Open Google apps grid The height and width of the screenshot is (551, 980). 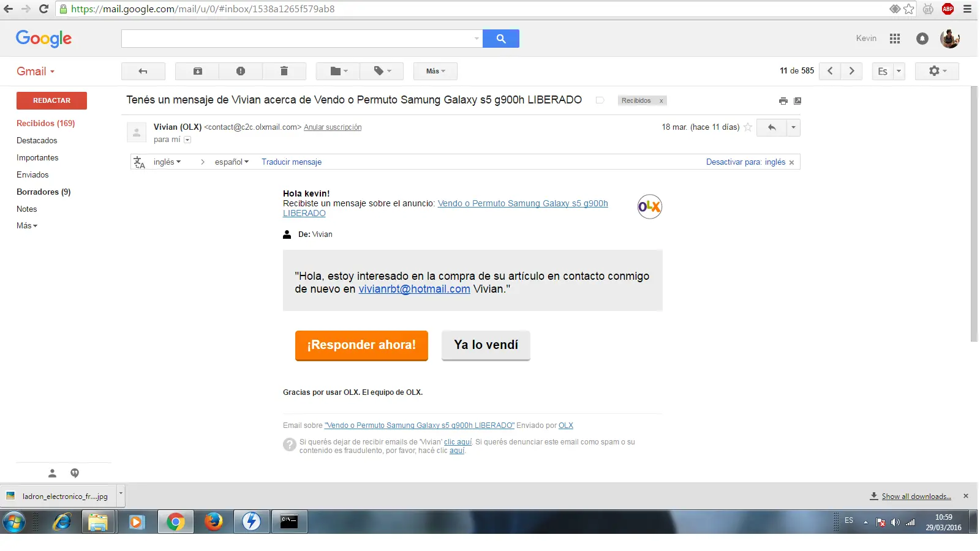[x=895, y=39]
